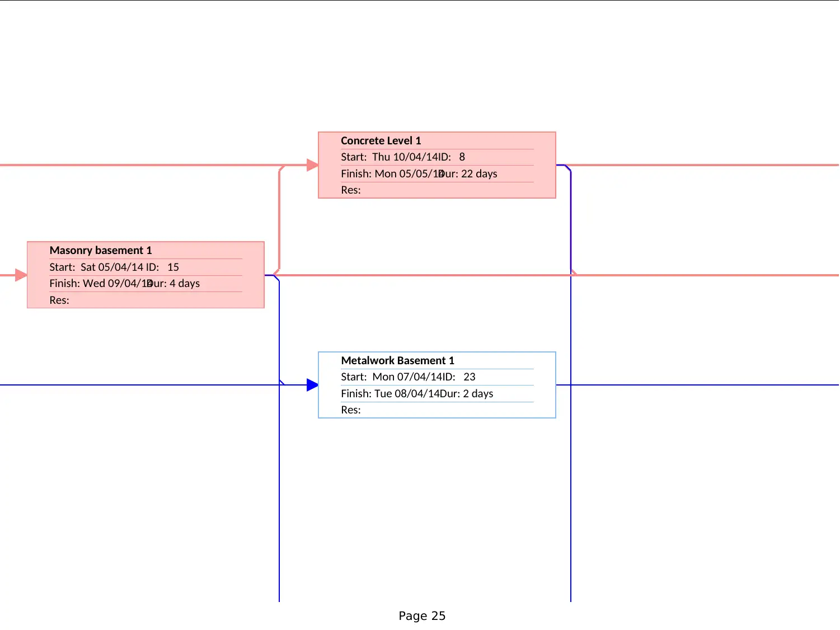Click the ID 23 value

pos(470,377)
